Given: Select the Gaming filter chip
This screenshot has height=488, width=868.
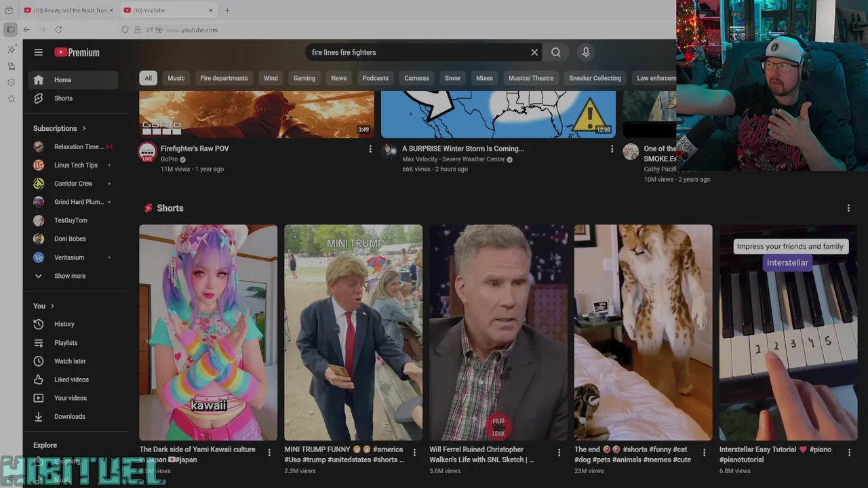Looking at the screenshot, I should 304,78.
